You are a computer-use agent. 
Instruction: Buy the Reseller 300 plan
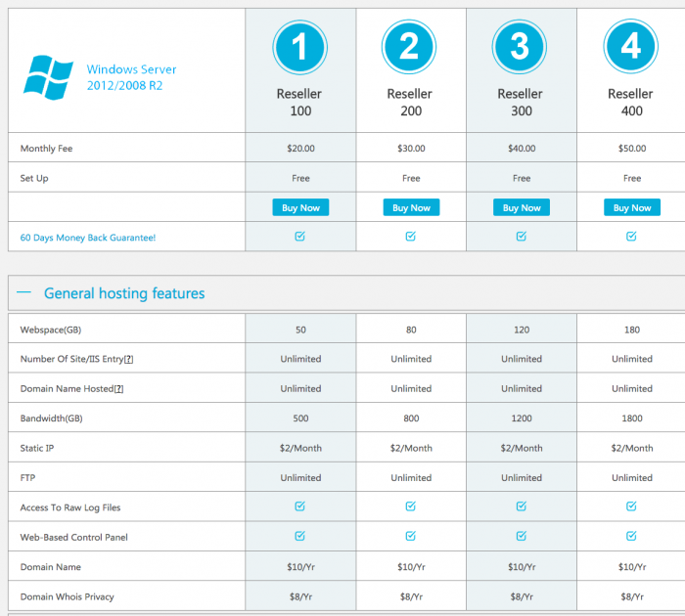(x=522, y=207)
